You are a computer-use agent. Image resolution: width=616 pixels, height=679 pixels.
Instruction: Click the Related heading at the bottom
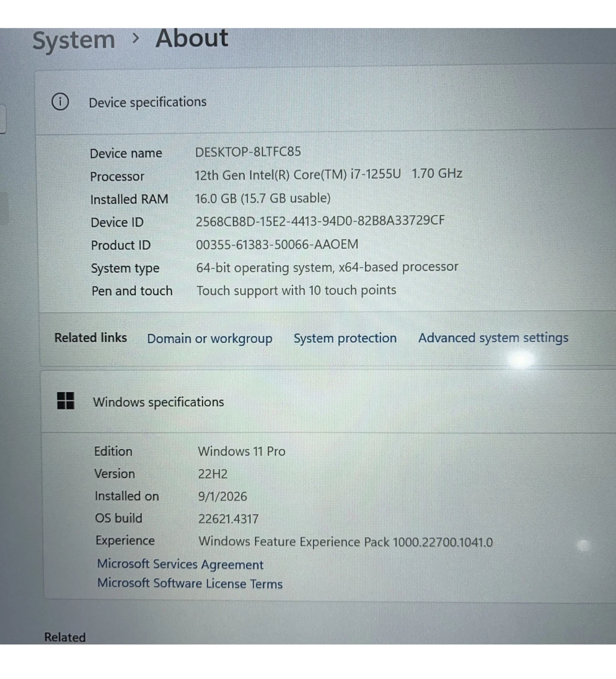point(65,637)
